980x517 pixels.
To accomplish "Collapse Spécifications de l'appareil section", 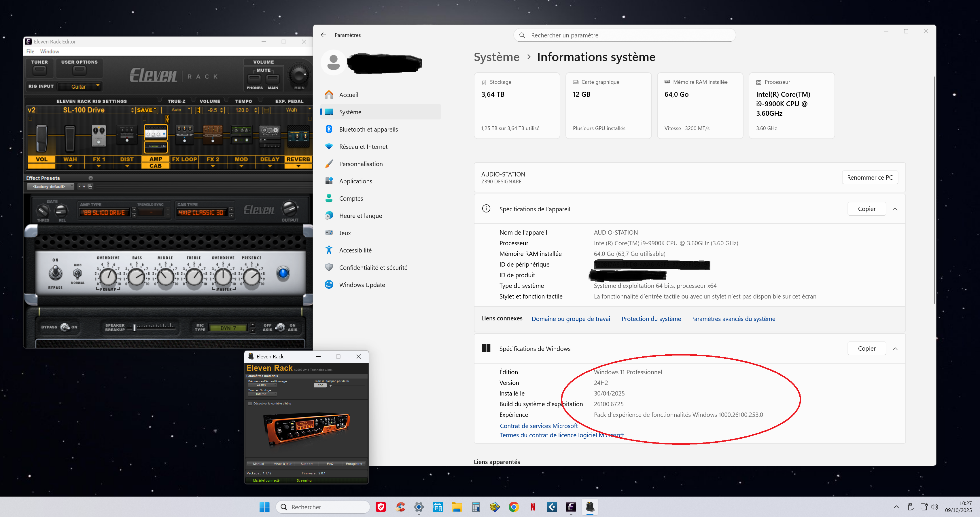I will point(895,209).
